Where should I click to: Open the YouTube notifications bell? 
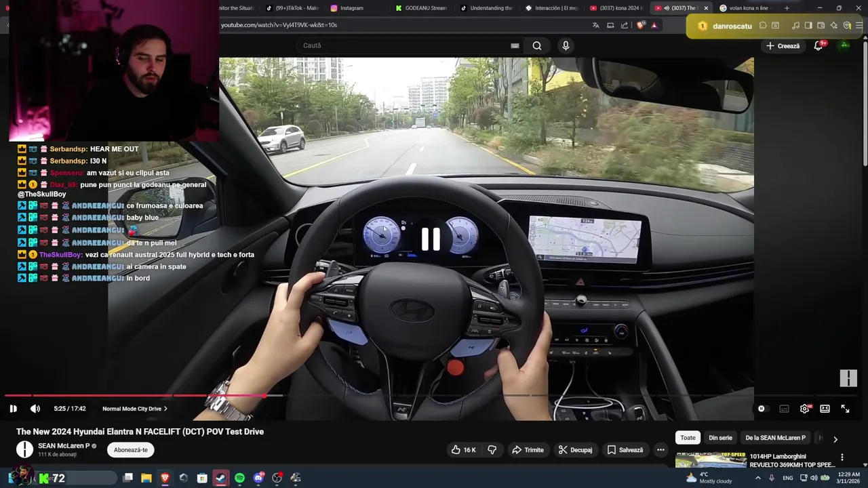click(x=818, y=46)
